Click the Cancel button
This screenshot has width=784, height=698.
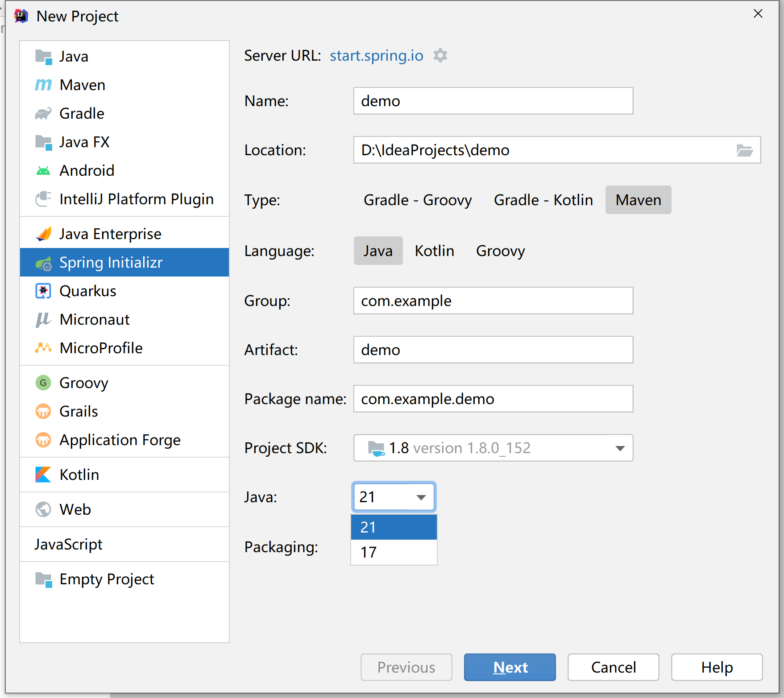click(614, 667)
